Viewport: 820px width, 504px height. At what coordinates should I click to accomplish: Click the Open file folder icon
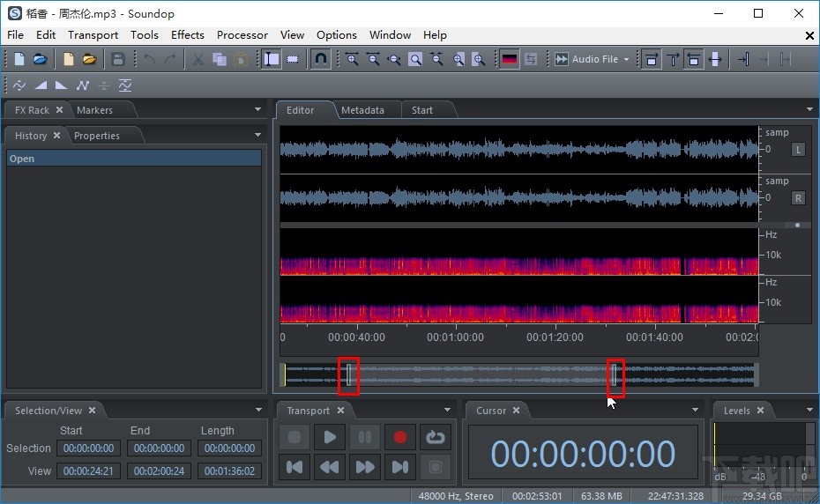[x=41, y=59]
